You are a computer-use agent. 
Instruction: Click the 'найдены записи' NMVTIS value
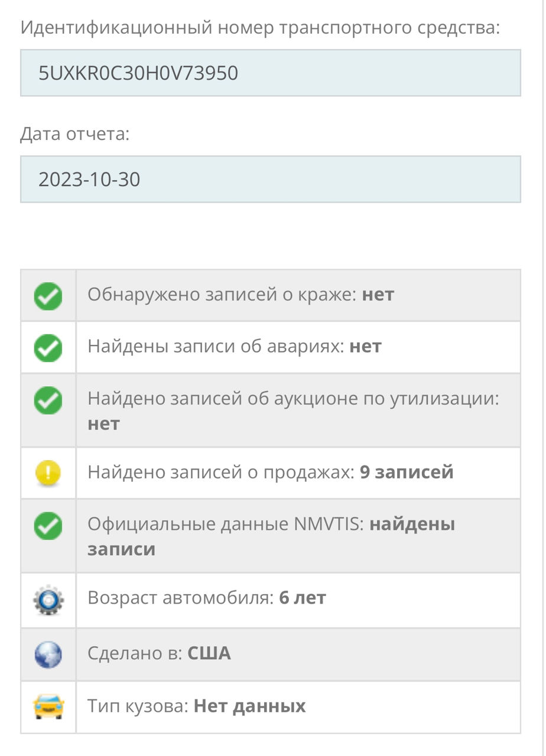[x=271, y=536]
